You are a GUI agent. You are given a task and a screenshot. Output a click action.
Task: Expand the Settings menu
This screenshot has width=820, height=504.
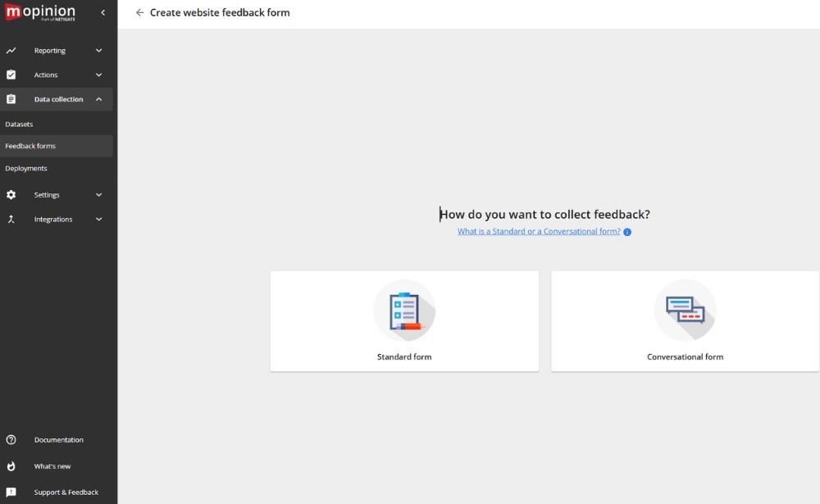pos(98,195)
